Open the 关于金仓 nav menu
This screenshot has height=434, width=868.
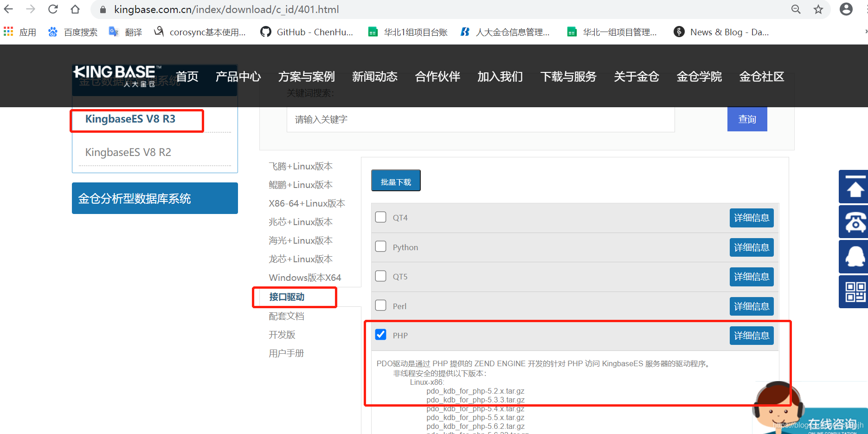(x=637, y=77)
